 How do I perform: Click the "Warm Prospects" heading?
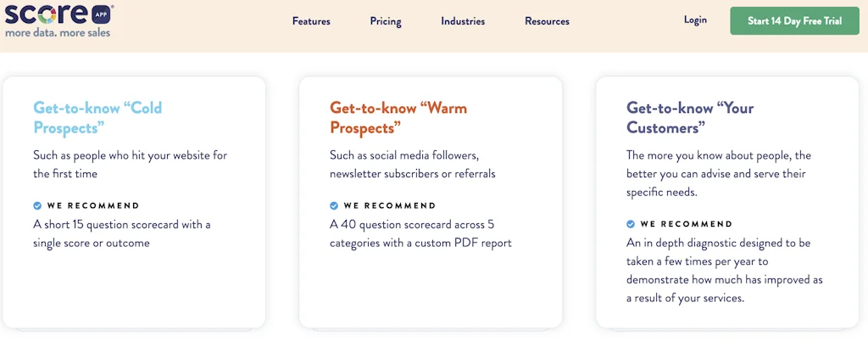(398, 118)
